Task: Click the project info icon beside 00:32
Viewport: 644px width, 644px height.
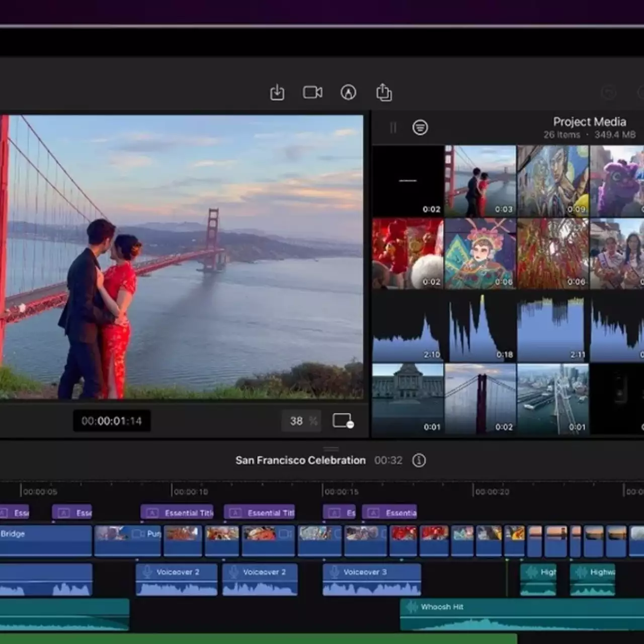Action: click(x=419, y=460)
